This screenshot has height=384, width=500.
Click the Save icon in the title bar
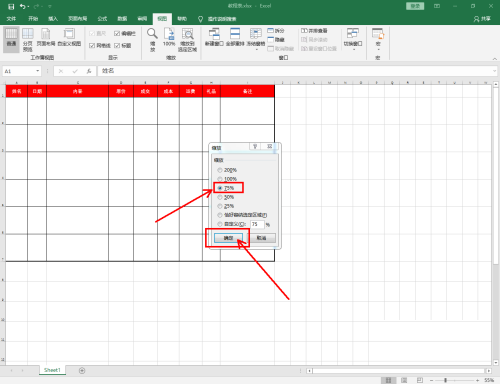[11, 6]
